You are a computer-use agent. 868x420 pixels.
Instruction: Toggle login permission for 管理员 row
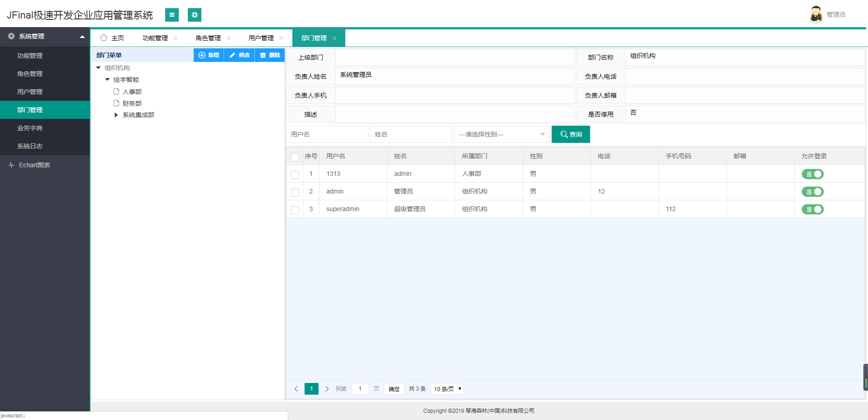click(x=813, y=192)
